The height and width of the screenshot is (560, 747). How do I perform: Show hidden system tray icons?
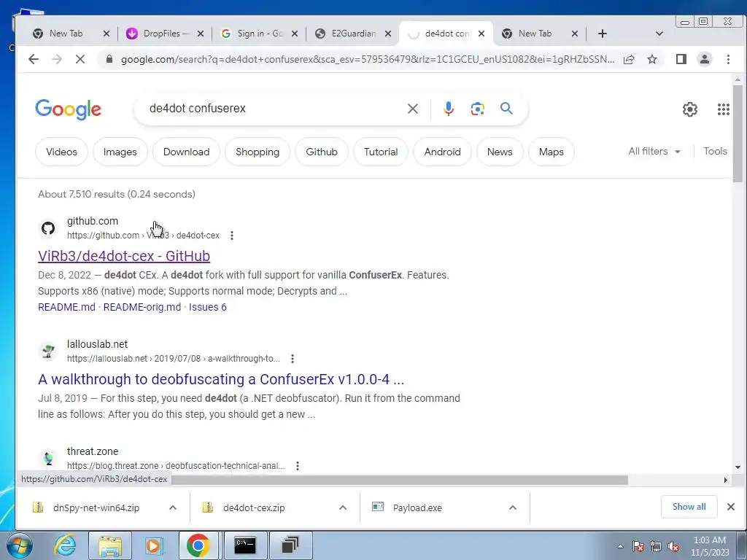(x=620, y=546)
